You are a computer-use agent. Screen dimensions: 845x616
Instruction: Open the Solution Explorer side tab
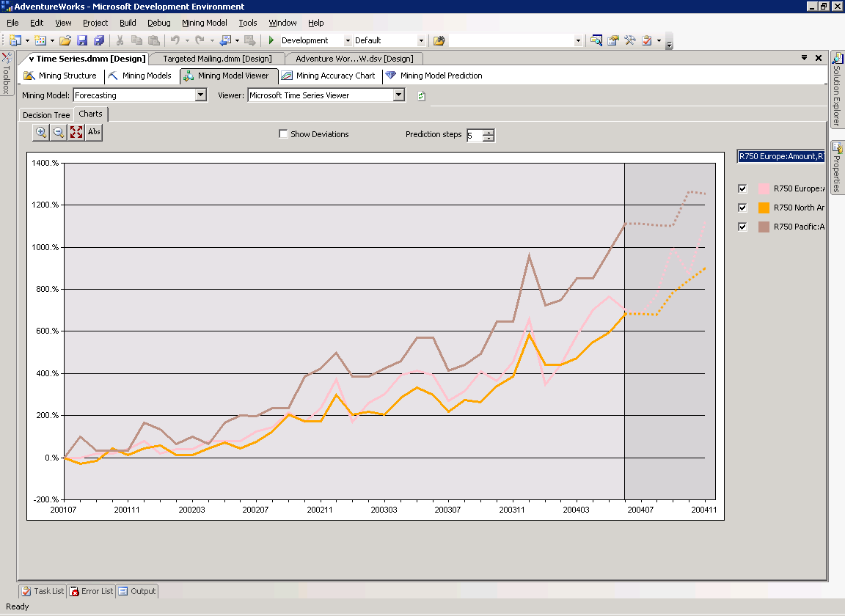pyautogui.click(x=837, y=90)
